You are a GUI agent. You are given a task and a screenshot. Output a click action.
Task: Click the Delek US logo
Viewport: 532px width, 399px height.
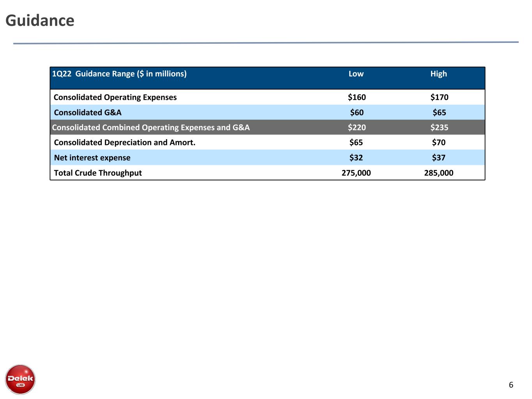20,379
